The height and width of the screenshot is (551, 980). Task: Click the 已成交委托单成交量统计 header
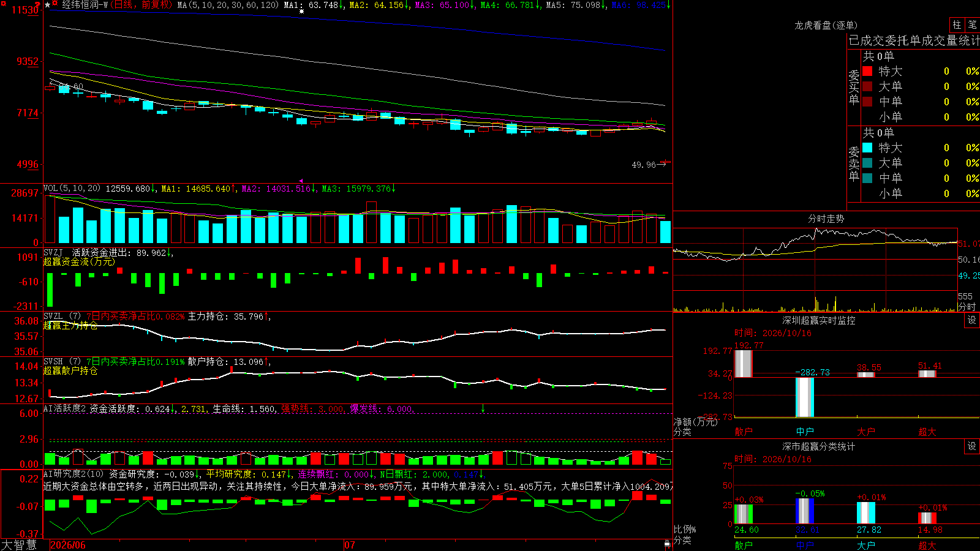click(x=914, y=40)
